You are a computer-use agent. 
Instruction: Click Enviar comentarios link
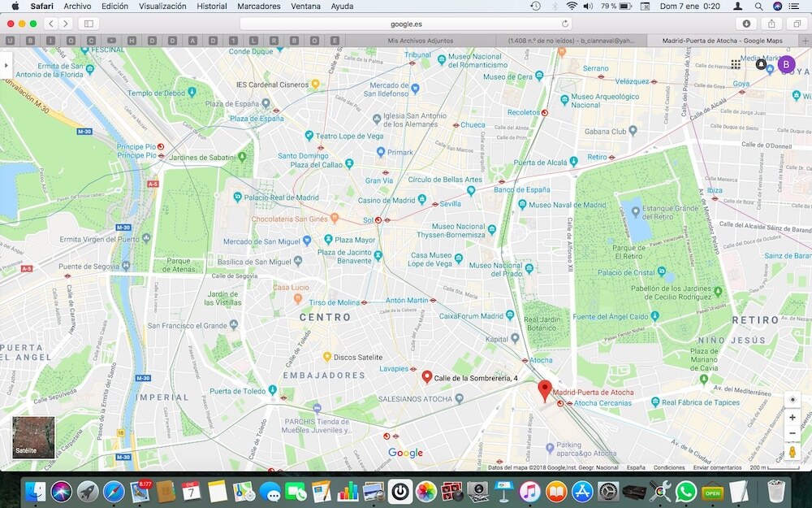click(x=717, y=467)
